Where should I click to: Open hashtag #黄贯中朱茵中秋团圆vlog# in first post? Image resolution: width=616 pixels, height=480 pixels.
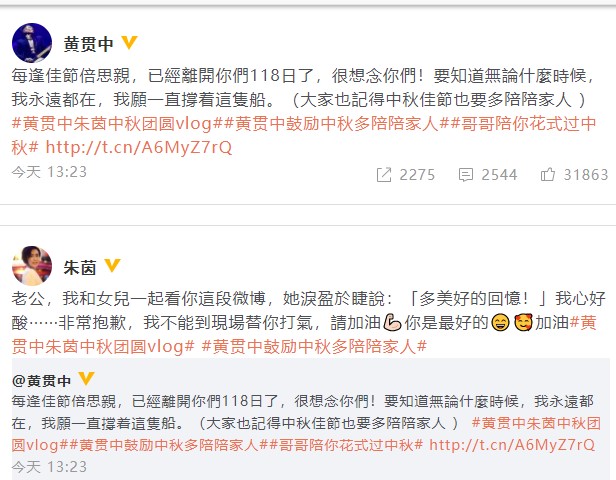pos(117,124)
